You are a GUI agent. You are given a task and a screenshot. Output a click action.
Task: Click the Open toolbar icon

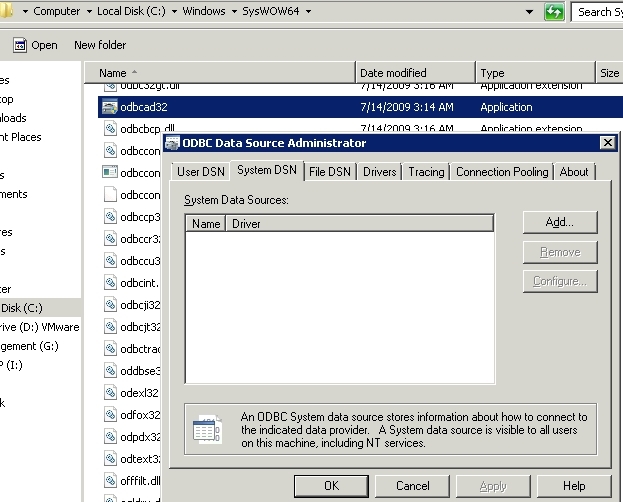pos(20,45)
